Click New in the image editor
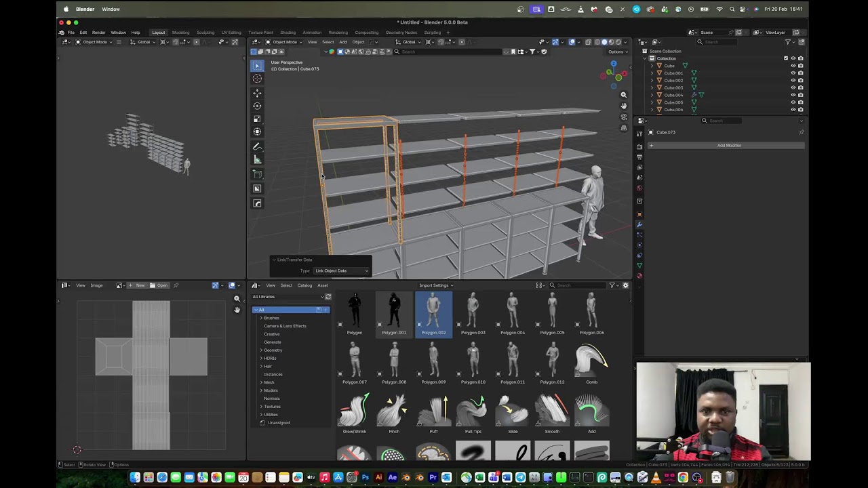This screenshot has height=488, width=868. point(138,285)
